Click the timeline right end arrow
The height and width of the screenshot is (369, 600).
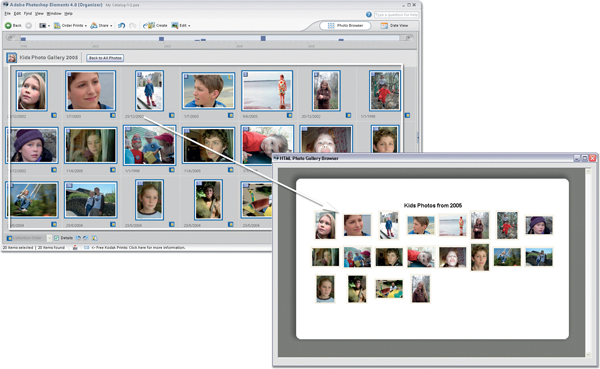coord(409,38)
